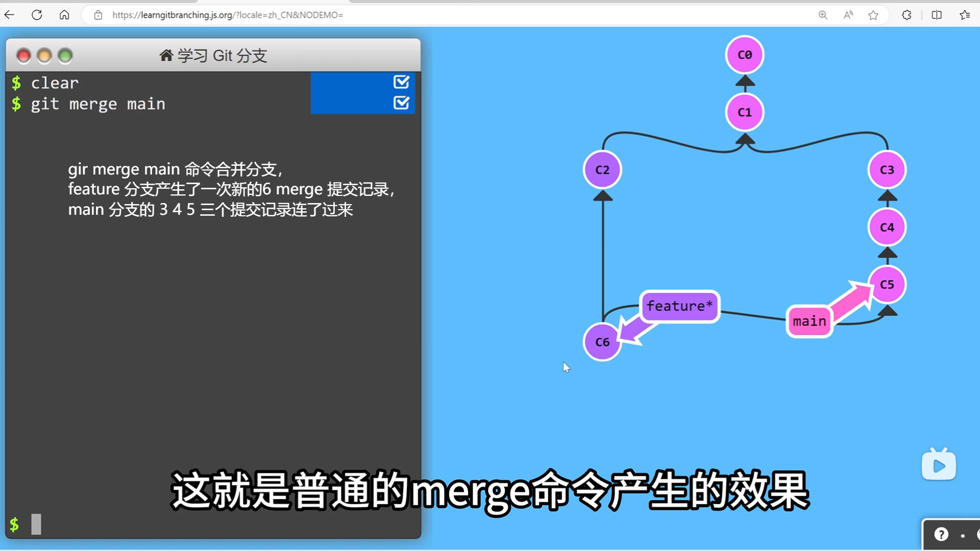Click the home icon in the terminal title
Viewport: 980px width, 551px height.
[166, 55]
